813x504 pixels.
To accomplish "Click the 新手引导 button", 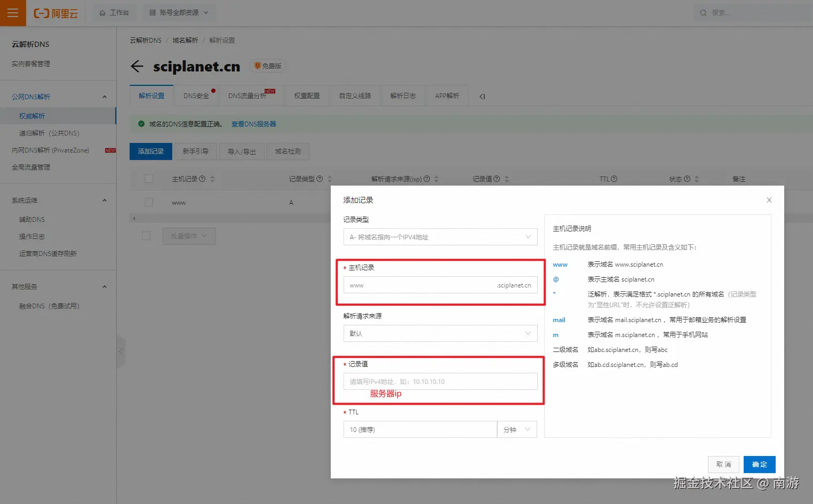I will point(195,151).
